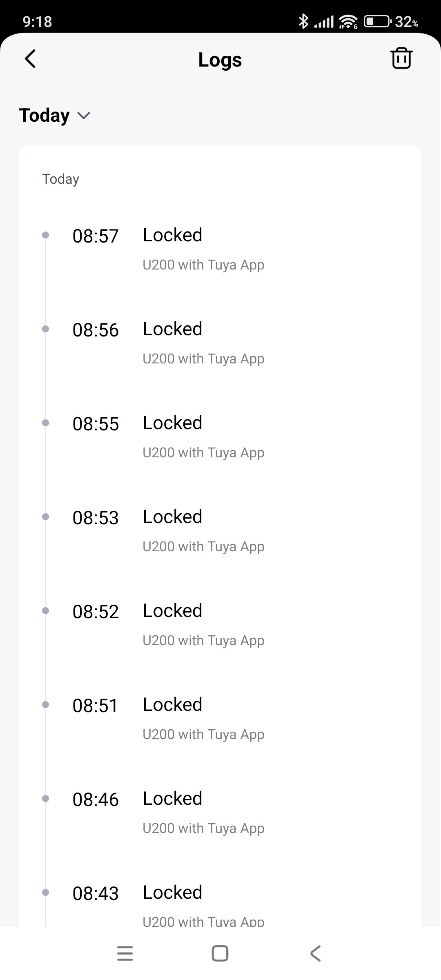This screenshot has width=441, height=980.
Task: Tap the battery indicator icon
Action: coord(377,21)
